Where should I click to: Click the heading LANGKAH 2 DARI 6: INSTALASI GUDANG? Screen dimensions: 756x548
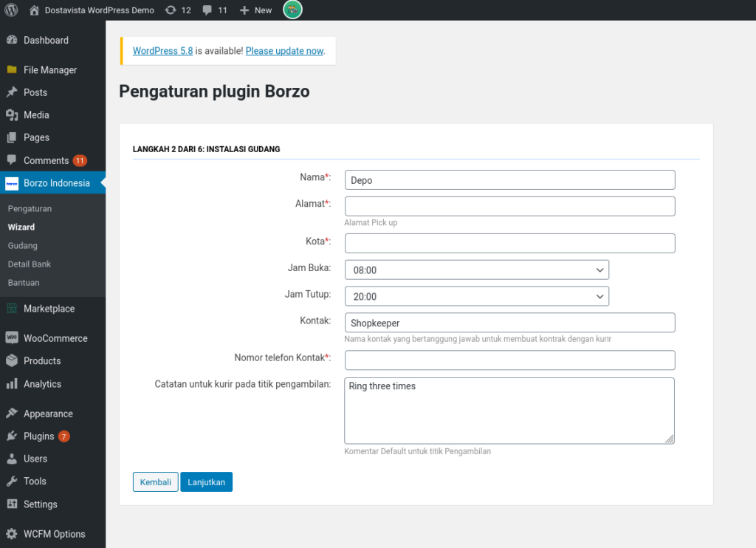click(x=207, y=149)
